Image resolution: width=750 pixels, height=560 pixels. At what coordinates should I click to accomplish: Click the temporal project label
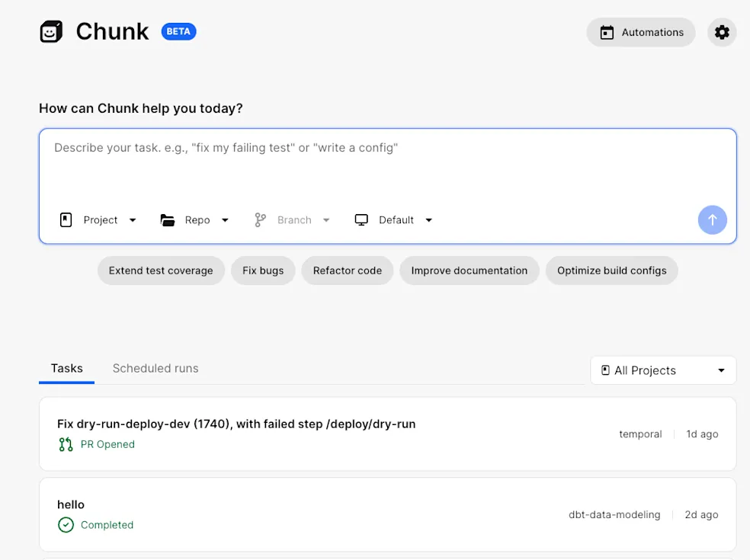pyautogui.click(x=640, y=434)
